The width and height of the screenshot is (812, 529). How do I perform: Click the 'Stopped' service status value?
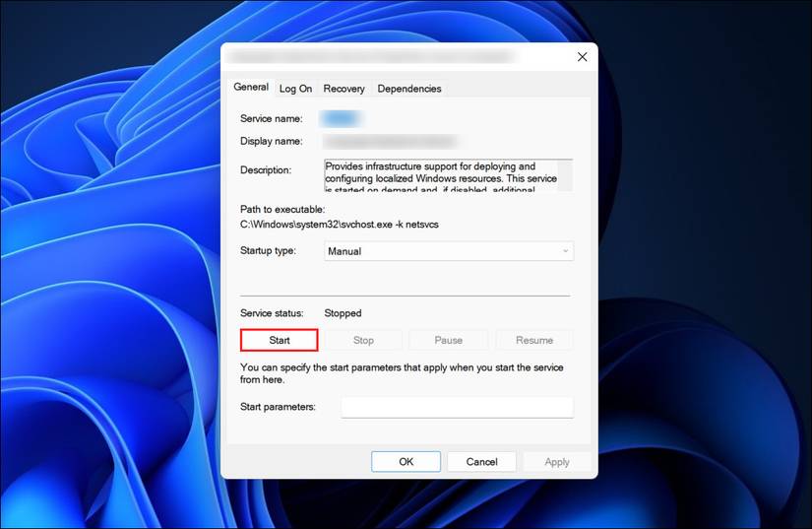click(343, 313)
